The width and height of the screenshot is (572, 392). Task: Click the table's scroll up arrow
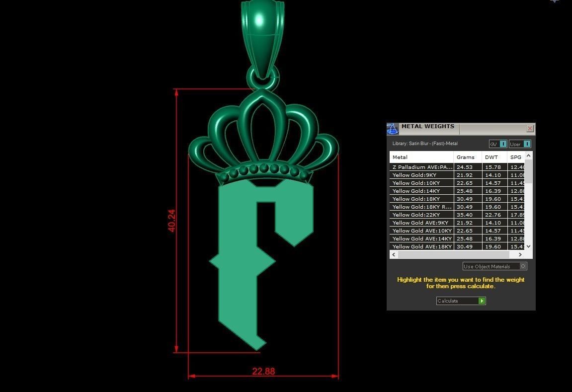click(529, 156)
